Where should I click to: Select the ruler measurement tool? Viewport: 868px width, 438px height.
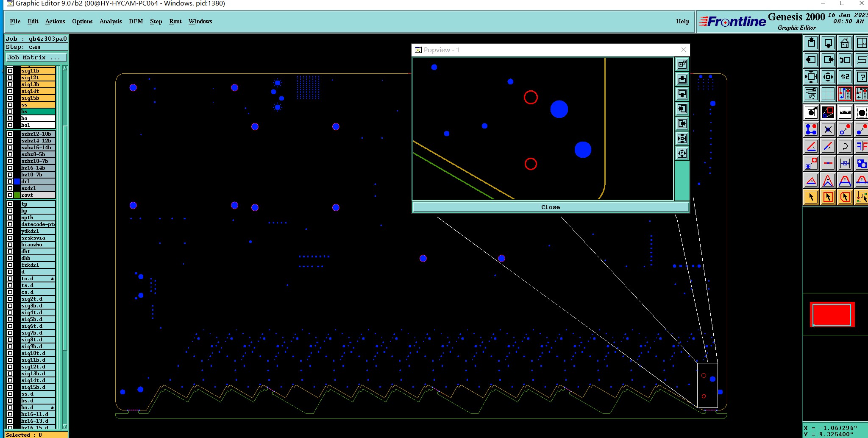[845, 112]
